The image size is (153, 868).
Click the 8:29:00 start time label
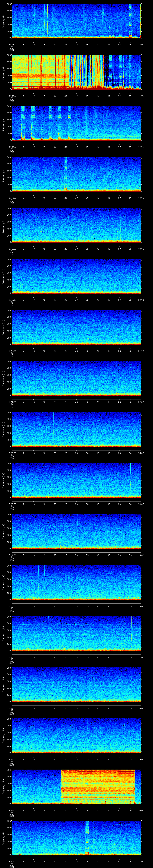click(x=12, y=810)
